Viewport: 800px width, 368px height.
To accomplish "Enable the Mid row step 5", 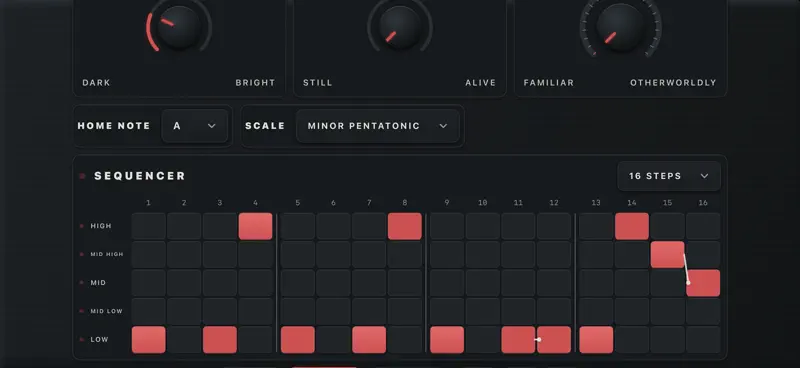I will 297,283.
